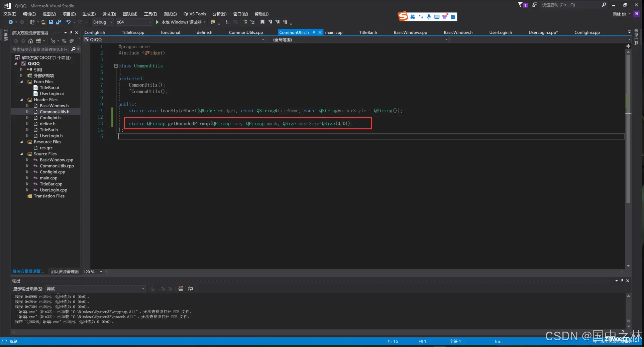Pin the Solution Explorer panel

pos(71,32)
